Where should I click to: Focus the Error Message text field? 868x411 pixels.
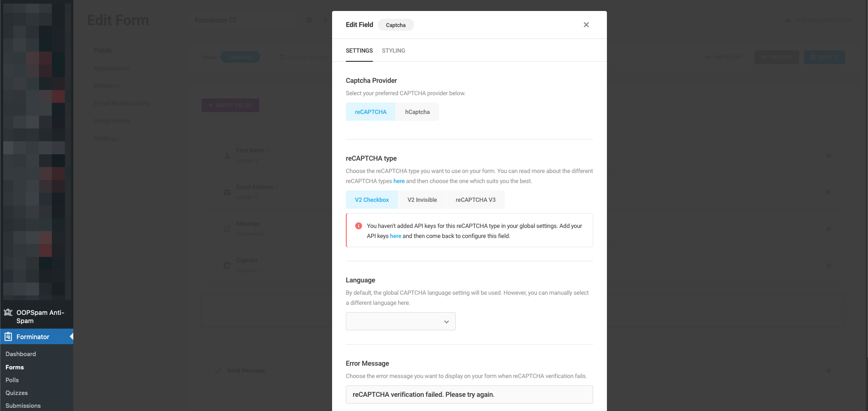tap(469, 395)
